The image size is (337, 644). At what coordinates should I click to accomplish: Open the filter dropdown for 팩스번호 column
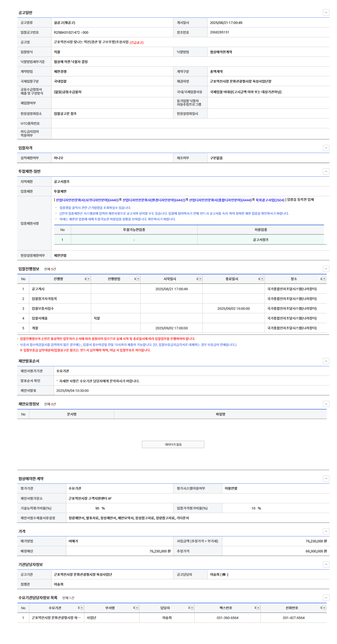pyautogui.click(x=258, y=608)
